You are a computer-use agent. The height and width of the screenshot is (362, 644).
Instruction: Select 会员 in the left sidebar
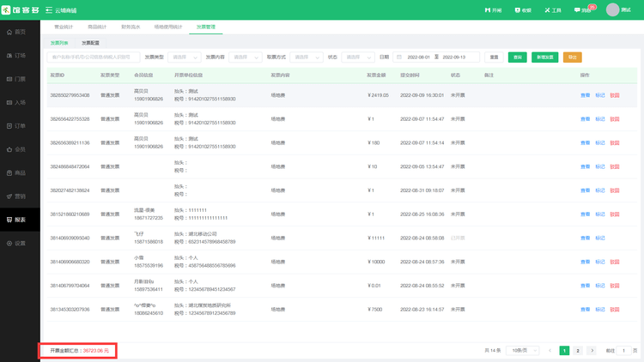point(19,149)
